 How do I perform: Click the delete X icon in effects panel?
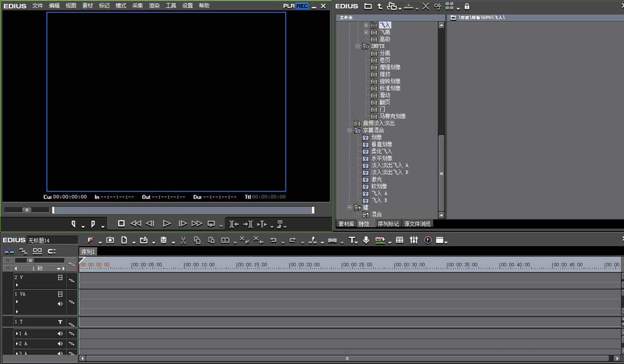coord(426,6)
